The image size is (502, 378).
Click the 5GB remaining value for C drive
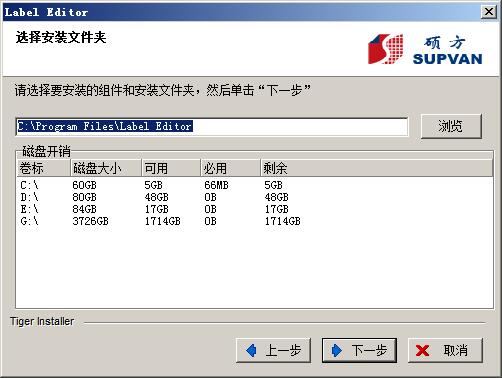point(273,185)
